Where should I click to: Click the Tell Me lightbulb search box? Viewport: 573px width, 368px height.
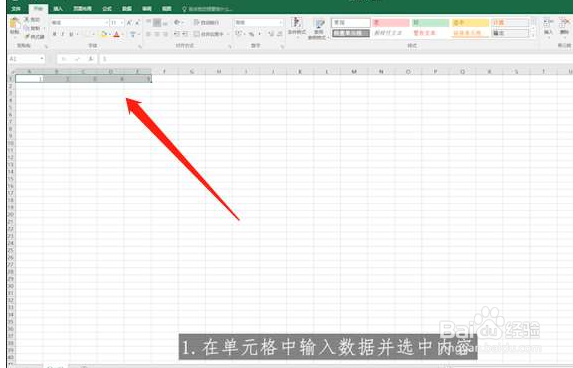pos(208,9)
